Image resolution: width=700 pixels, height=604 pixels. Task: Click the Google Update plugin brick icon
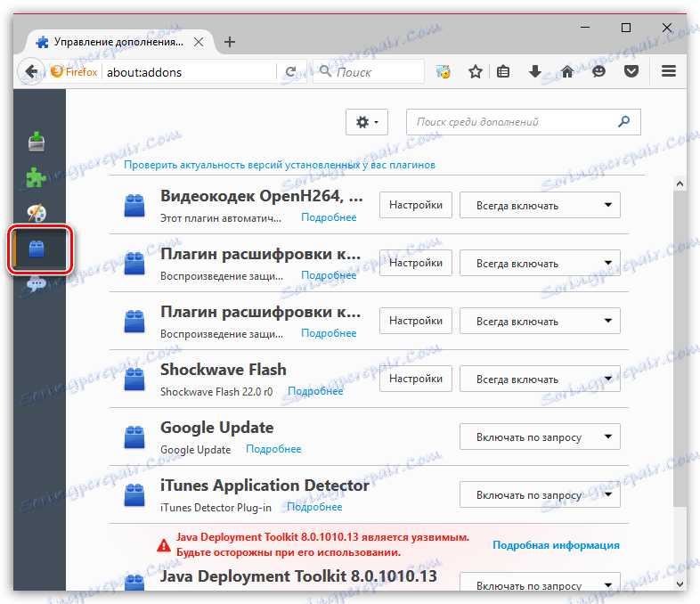tap(134, 437)
